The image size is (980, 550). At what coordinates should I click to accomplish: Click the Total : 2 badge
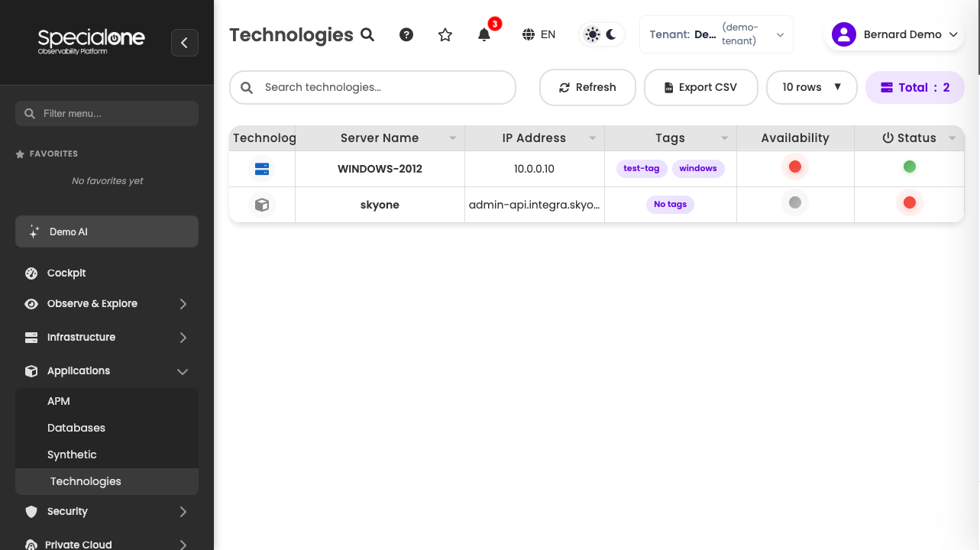coord(915,87)
